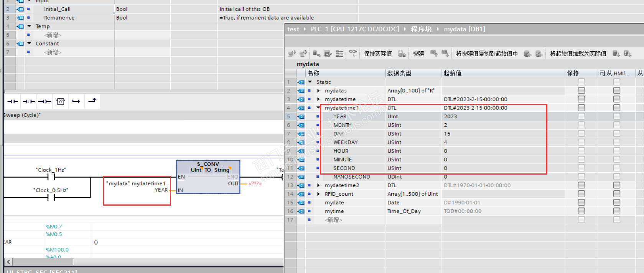This screenshot has height=273, width=644.
Task: Toggle 保持 checkbox for mydate
Action: click(581, 203)
